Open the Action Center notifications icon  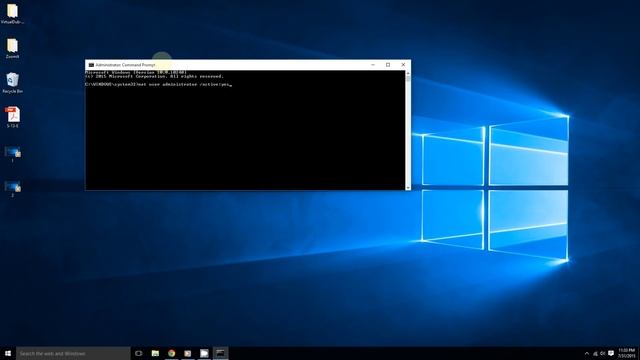[611, 353]
